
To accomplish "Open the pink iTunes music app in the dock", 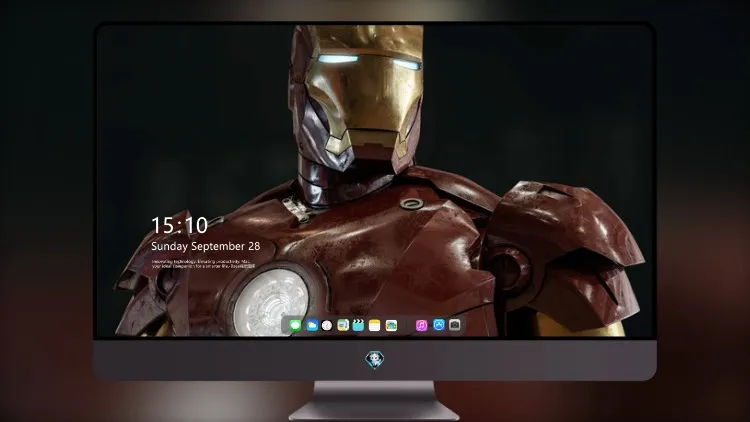I will click(x=421, y=325).
